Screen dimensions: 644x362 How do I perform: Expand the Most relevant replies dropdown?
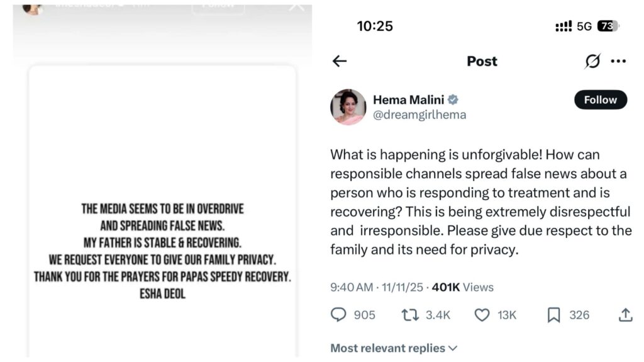tap(394, 348)
